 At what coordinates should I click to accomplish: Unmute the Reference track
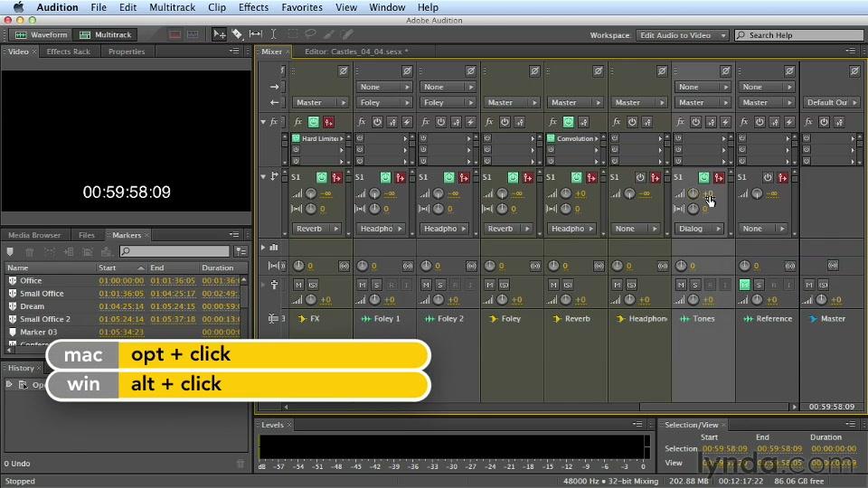744,285
